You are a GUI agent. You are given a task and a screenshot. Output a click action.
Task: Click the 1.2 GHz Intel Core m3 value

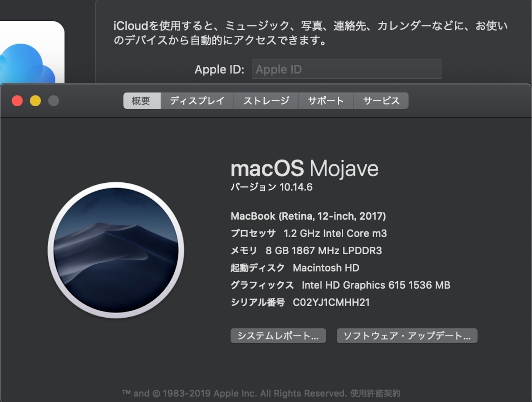335,233
